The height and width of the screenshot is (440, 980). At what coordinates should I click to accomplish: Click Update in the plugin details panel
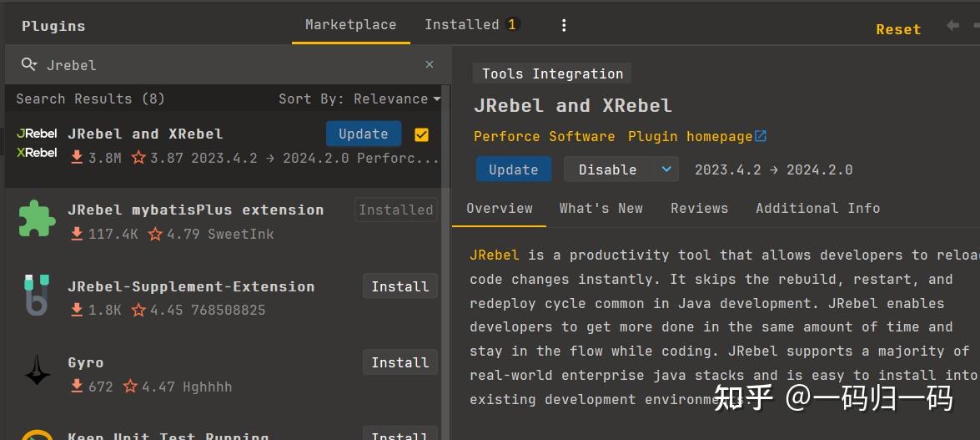pos(513,169)
